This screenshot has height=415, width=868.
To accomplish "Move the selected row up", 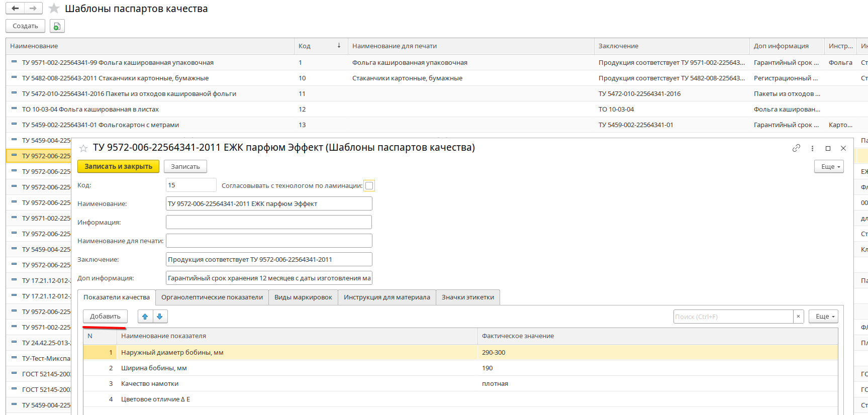I will pos(145,317).
